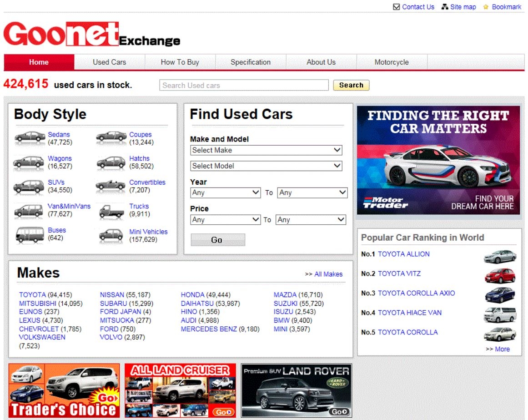This screenshot has width=528, height=420.
Task: Click the Toyota Allion car thumbnail
Action: click(500, 256)
